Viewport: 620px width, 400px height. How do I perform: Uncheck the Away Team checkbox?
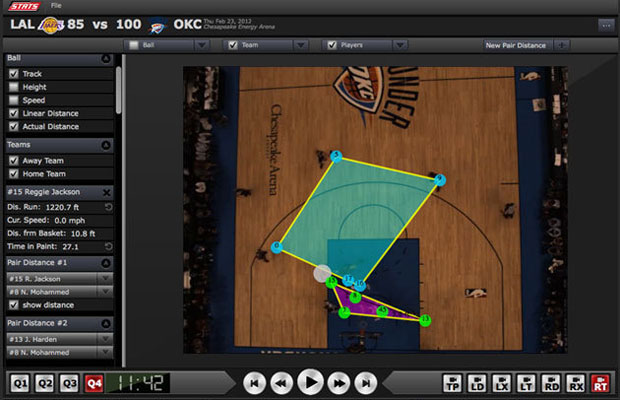[x=13, y=160]
